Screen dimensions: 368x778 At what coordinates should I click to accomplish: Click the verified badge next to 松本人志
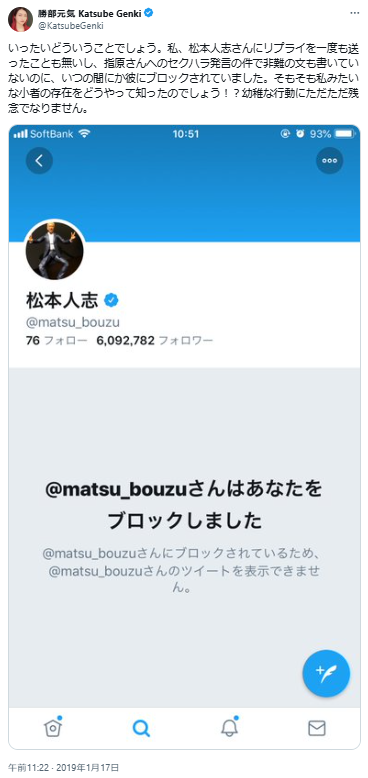[x=111, y=300]
